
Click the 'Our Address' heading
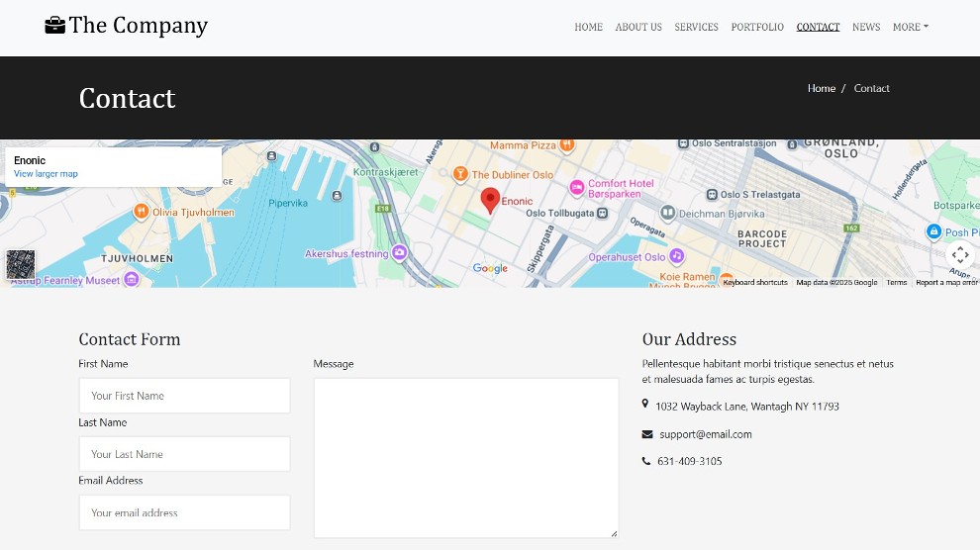(689, 339)
